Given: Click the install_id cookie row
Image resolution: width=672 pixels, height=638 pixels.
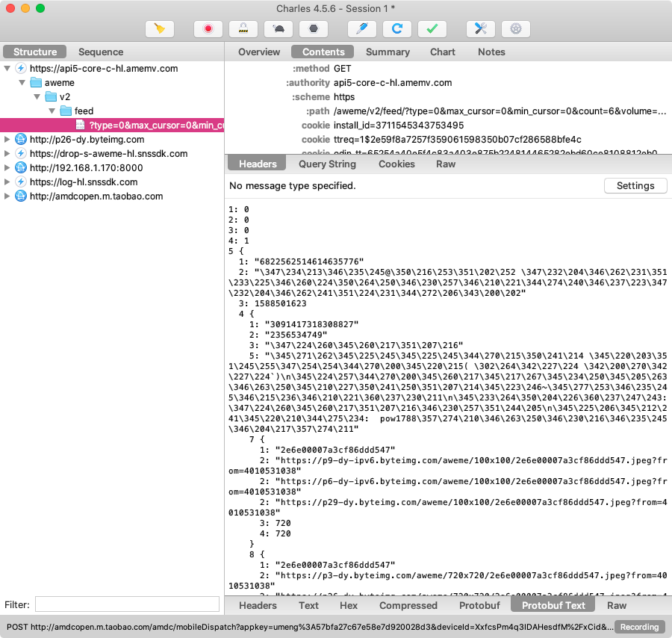Looking at the screenshot, I should [448, 126].
